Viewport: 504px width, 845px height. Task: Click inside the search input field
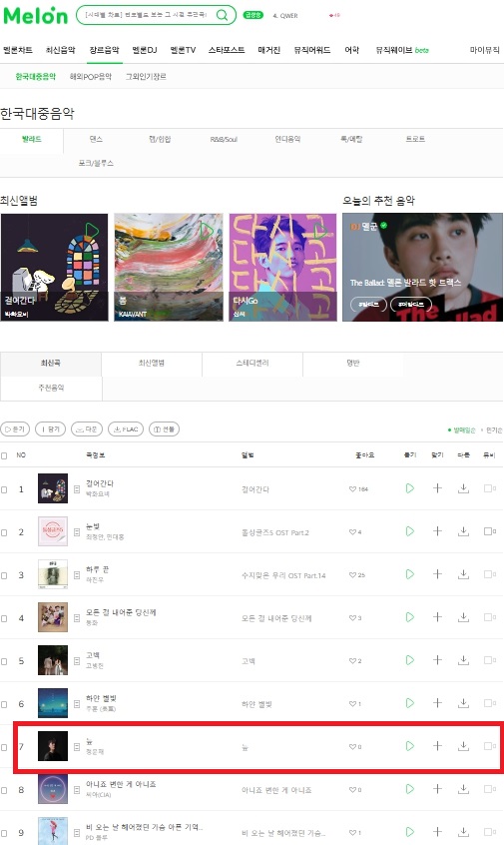tap(146, 15)
